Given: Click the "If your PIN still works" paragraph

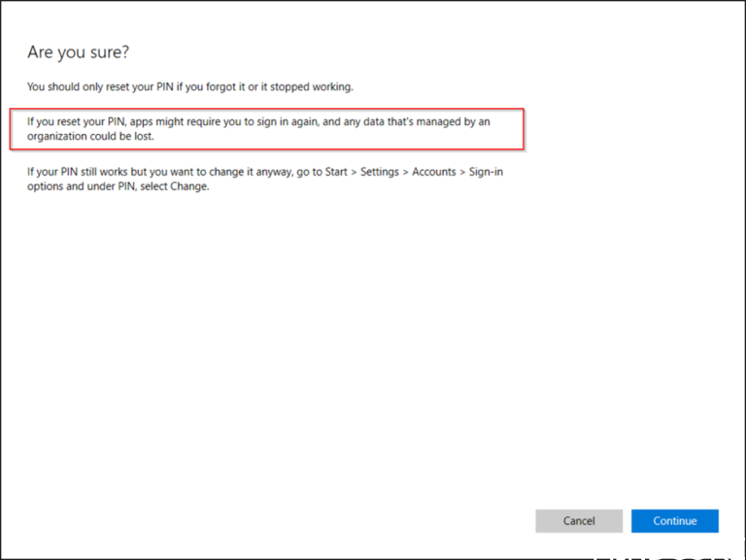Looking at the screenshot, I should coord(264,179).
